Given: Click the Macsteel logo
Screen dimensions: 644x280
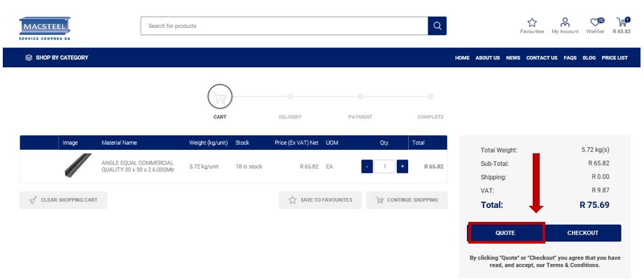Looking at the screenshot, I should pos(45,28).
